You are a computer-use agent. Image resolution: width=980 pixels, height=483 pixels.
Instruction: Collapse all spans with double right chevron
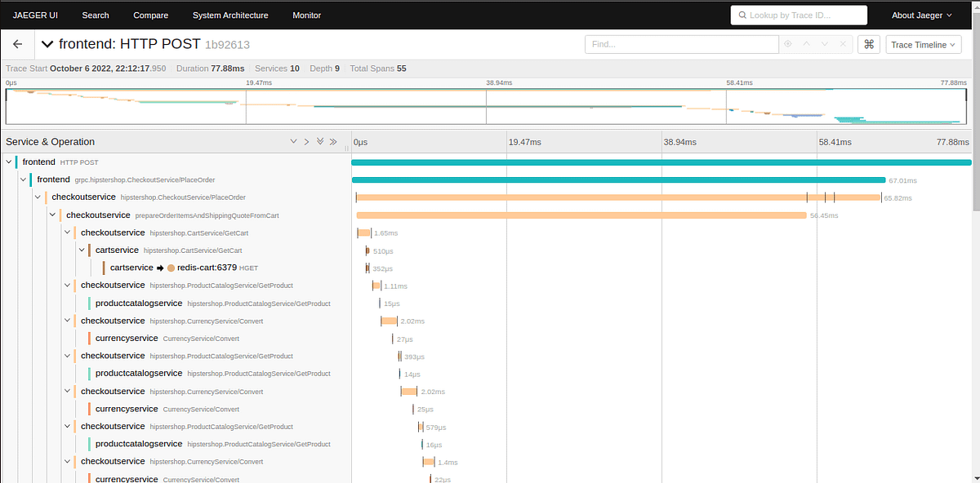point(333,142)
